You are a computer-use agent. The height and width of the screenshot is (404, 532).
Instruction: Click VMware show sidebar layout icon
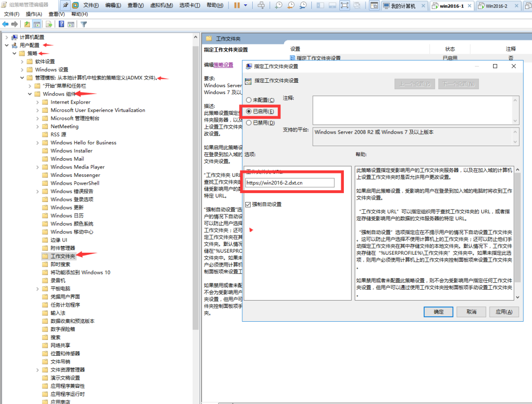320,5
